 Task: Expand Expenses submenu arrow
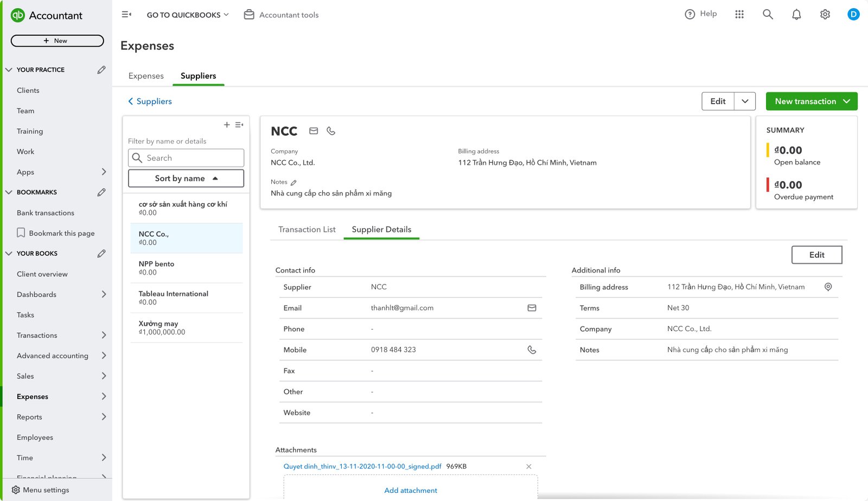(104, 397)
